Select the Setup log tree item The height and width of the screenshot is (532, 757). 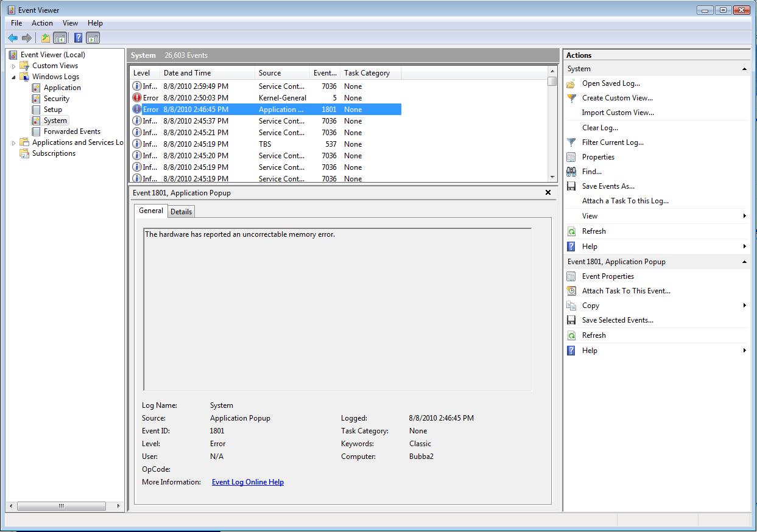click(x=53, y=110)
